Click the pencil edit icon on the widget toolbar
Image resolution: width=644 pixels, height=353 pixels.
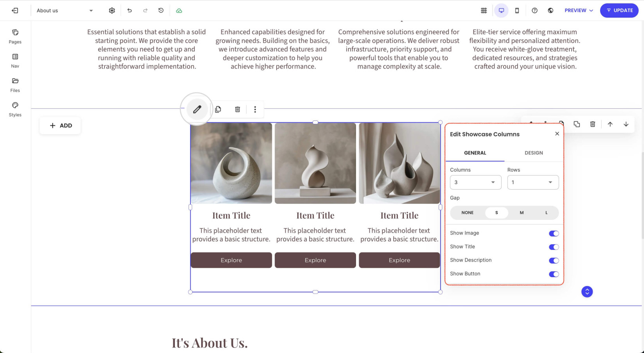[x=197, y=109]
